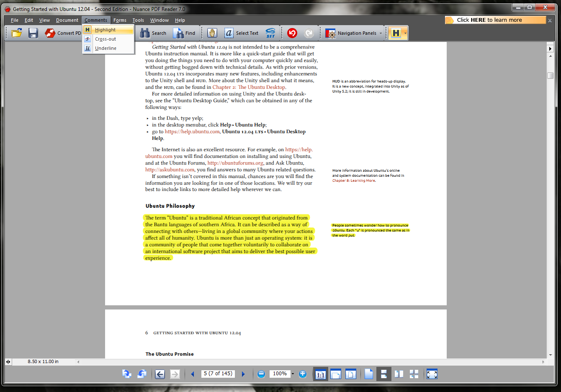Open the http://askubuntu.com link

(170, 170)
